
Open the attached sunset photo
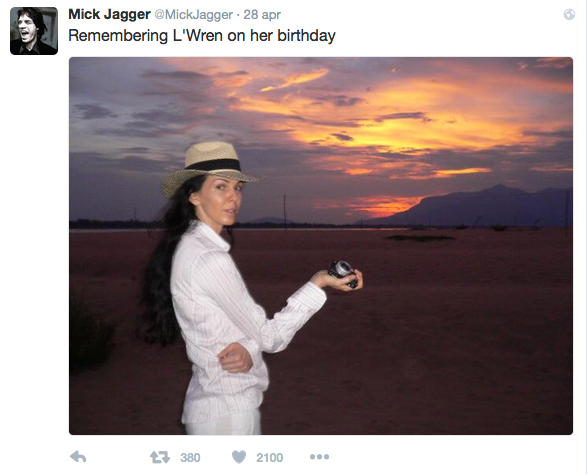tap(321, 246)
